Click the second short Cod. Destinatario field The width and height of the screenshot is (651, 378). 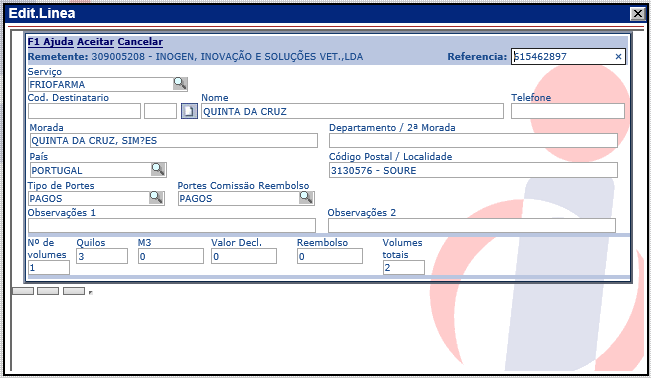click(x=160, y=111)
